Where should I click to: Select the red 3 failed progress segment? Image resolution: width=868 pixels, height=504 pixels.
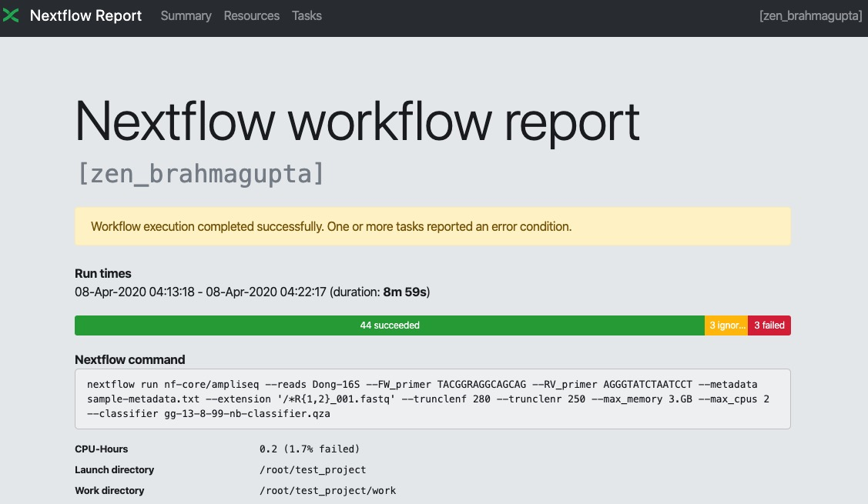(x=769, y=325)
